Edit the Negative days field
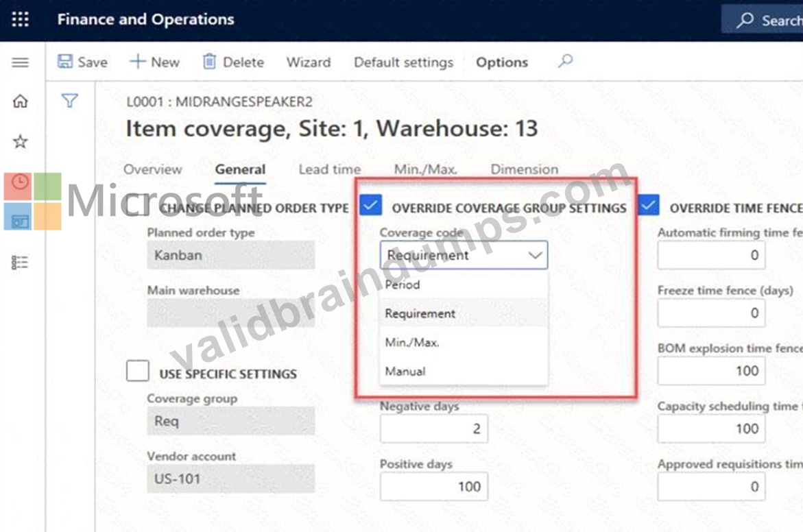The height and width of the screenshot is (532, 803). 434,428
